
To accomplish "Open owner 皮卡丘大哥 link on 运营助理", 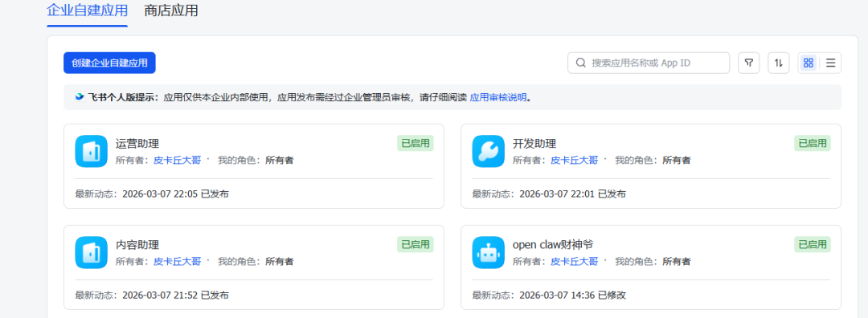I will (177, 161).
